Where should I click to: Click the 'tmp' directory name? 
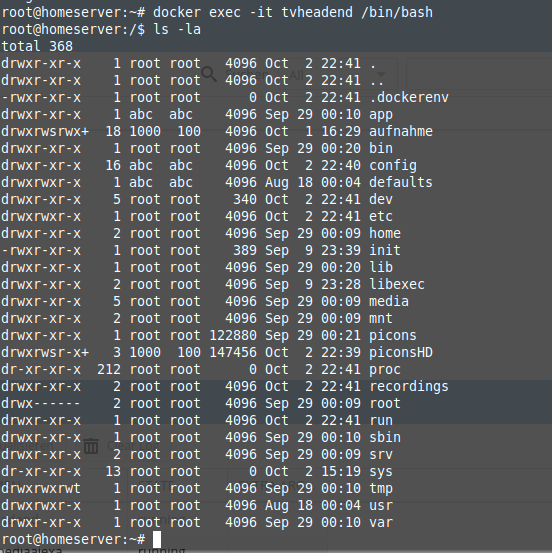pyautogui.click(x=381, y=488)
